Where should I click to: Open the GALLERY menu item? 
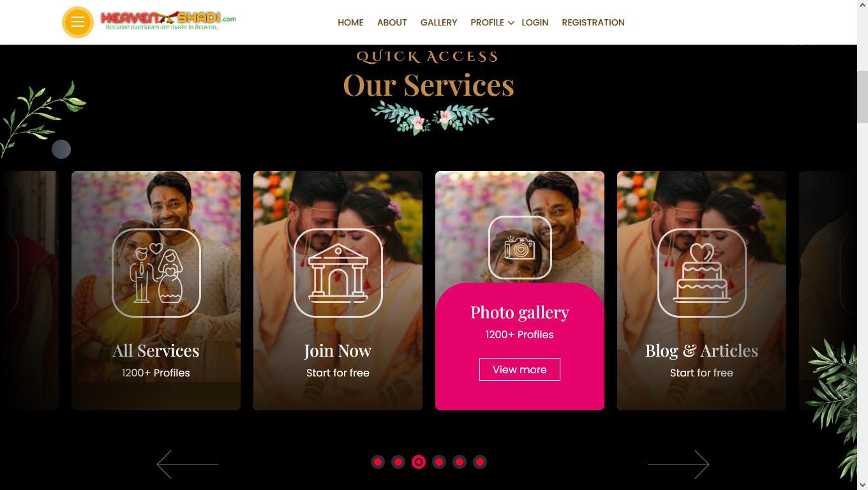tap(438, 22)
